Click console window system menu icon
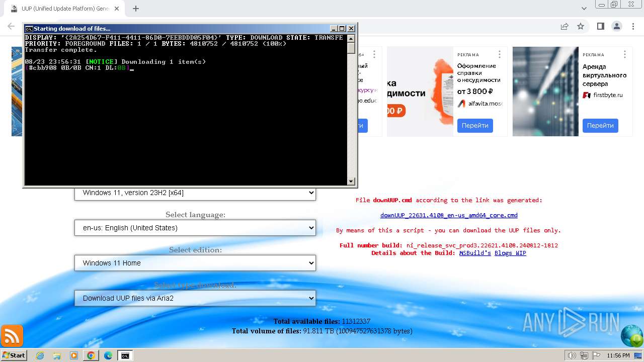Screen dimensions: 644x362 tap(29, 29)
